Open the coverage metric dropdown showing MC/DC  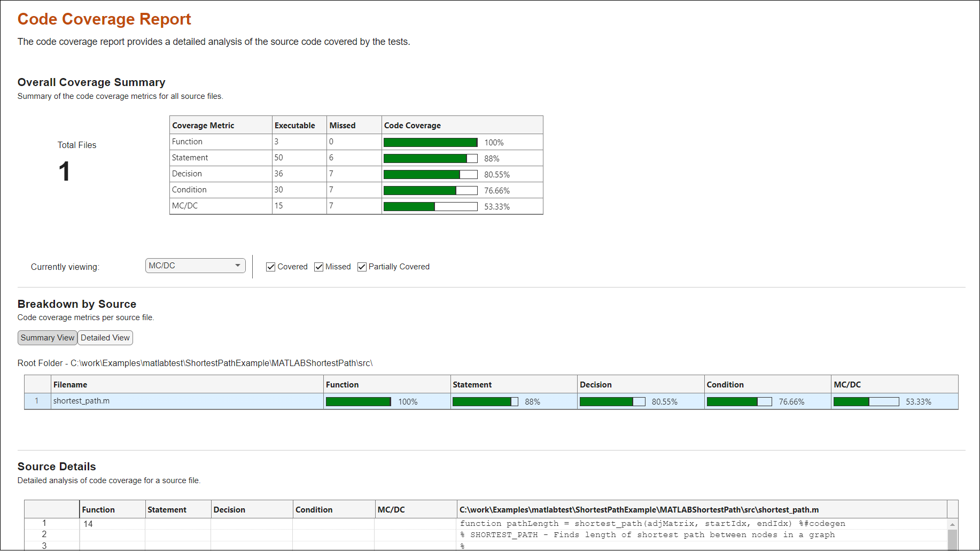point(195,265)
